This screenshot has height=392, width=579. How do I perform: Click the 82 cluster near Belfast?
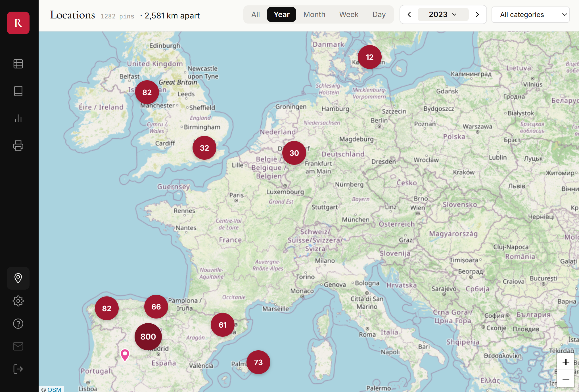click(x=147, y=92)
